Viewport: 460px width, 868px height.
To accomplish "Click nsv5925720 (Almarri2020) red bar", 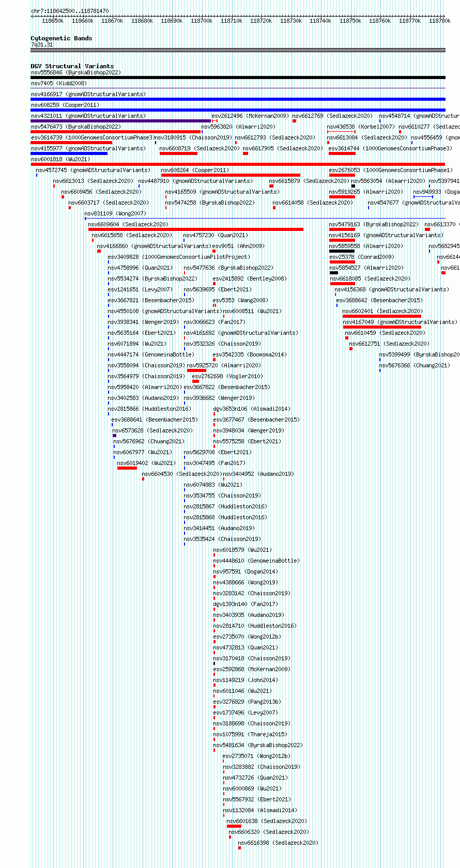I will (x=196, y=370).
